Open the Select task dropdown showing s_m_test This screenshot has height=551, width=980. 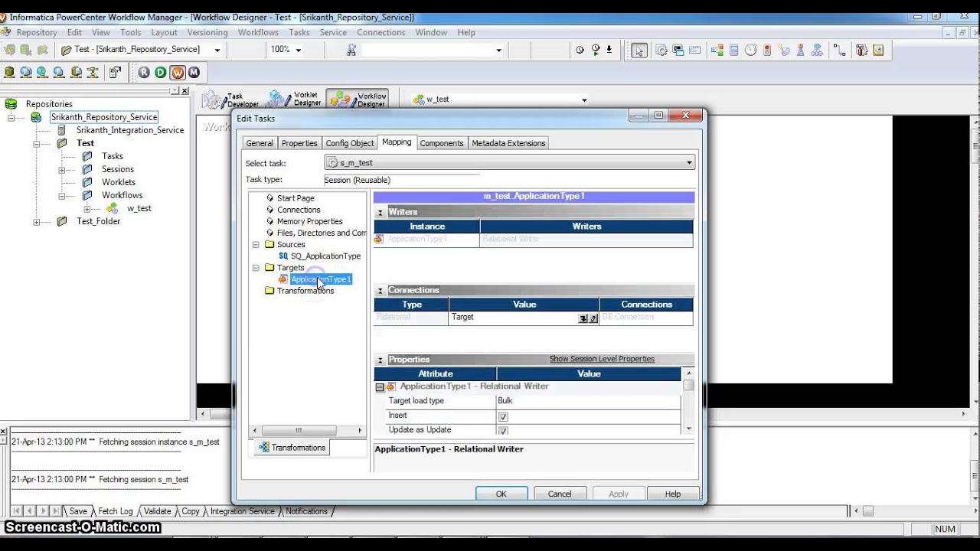coord(509,162)
